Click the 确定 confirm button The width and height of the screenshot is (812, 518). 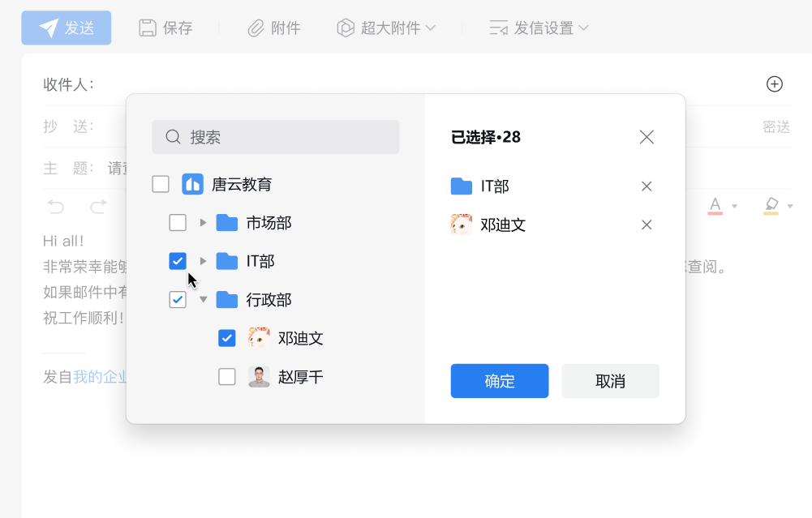click(x=500, y=381)
